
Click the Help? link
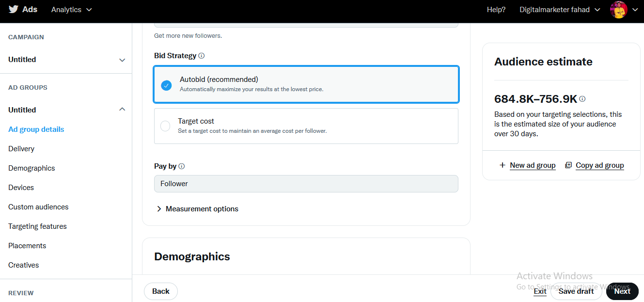point(496,9)
